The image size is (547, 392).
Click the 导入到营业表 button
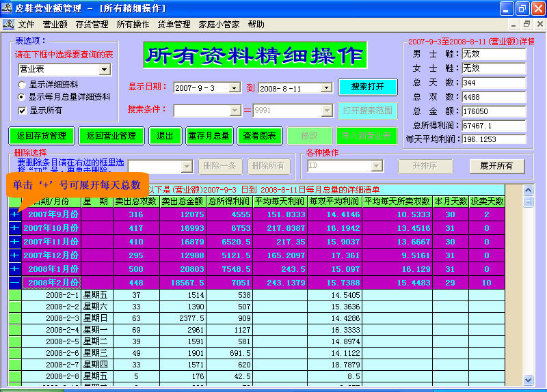click(x=366, y=135)
